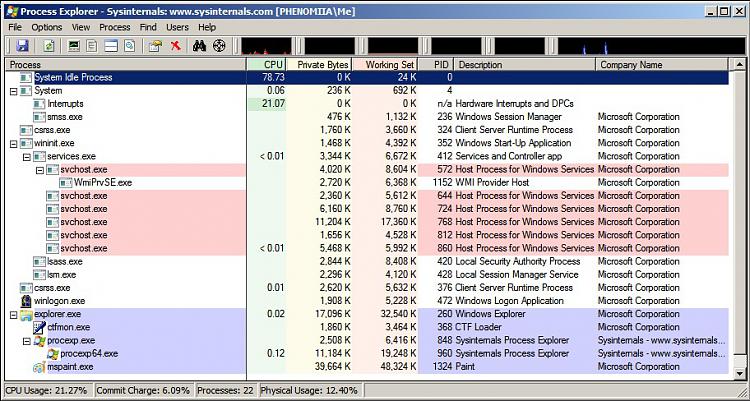750x401 pixels.
Task: Click the 'CPU Usage: 21.27%' status bar entry
Action: tap(47, 390)
